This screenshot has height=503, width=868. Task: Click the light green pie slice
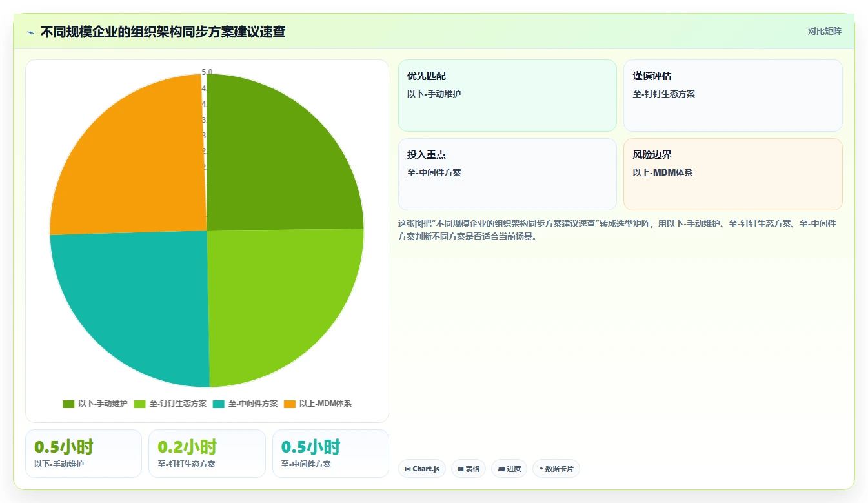(274, 297)
